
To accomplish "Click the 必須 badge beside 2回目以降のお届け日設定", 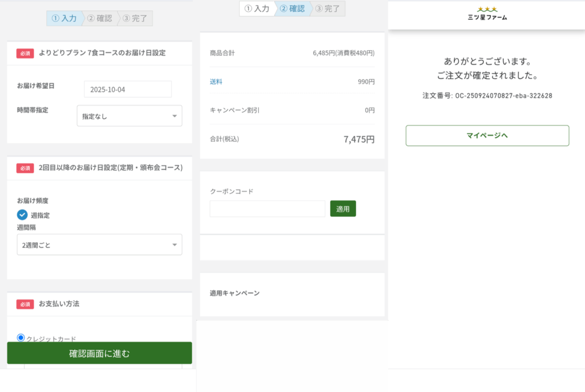I will pyautogui.click(x=25, y=168).
